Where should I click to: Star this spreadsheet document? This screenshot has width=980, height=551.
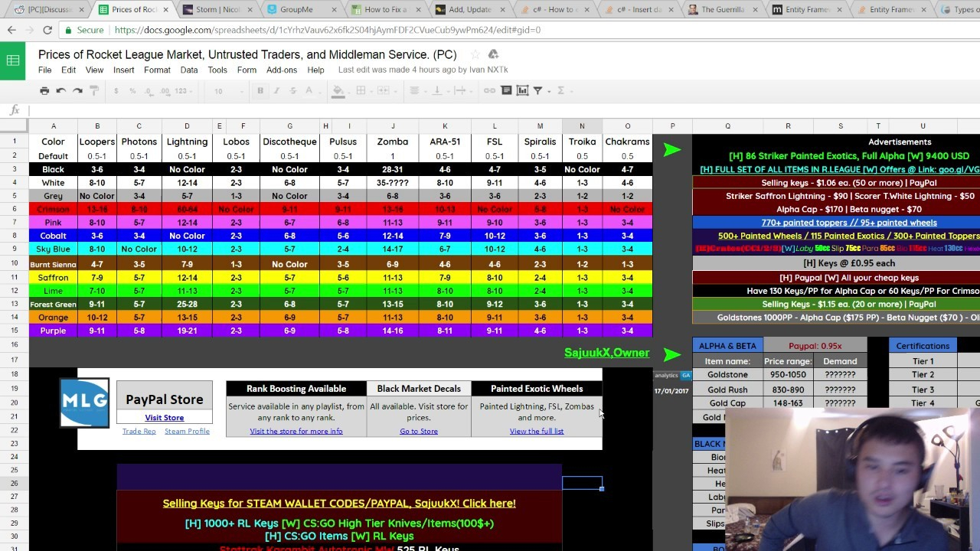point(475,54)
